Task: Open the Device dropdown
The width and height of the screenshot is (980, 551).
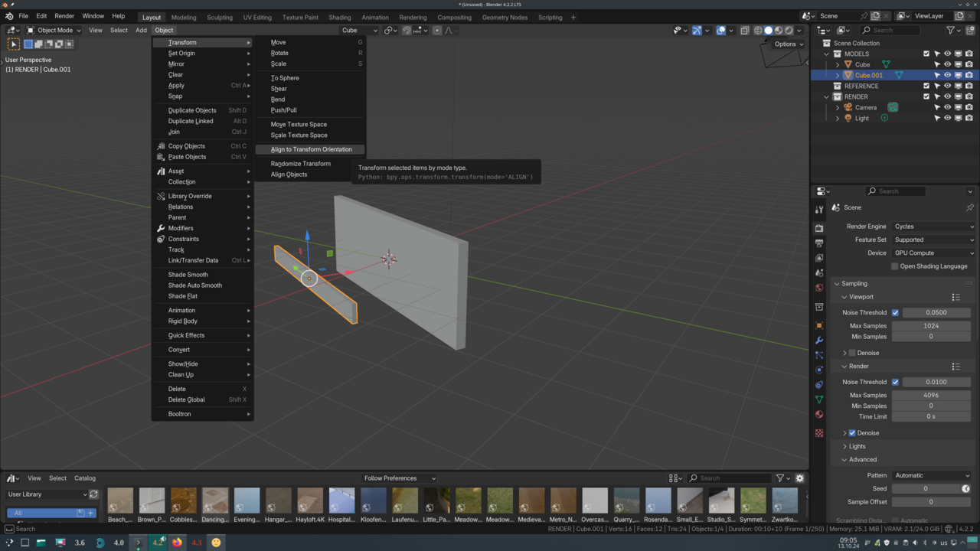Action: (934, 253)
